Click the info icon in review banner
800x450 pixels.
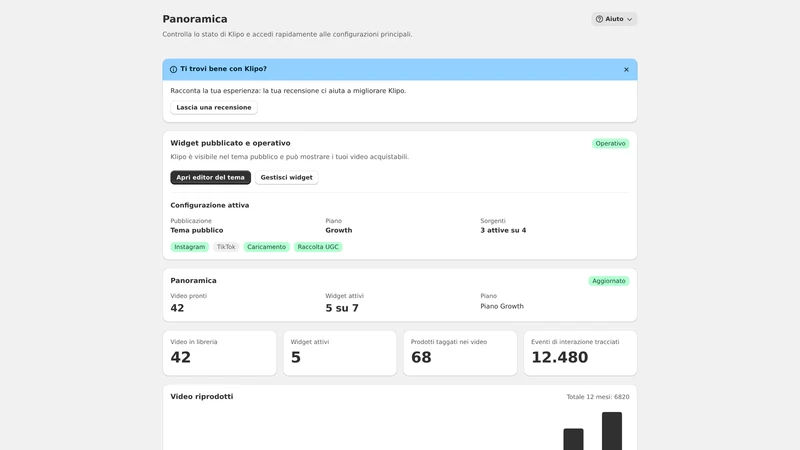coord(173,69)
